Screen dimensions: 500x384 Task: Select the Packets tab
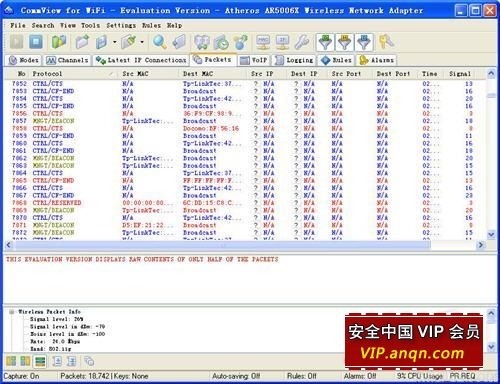(x=213, y=60)
